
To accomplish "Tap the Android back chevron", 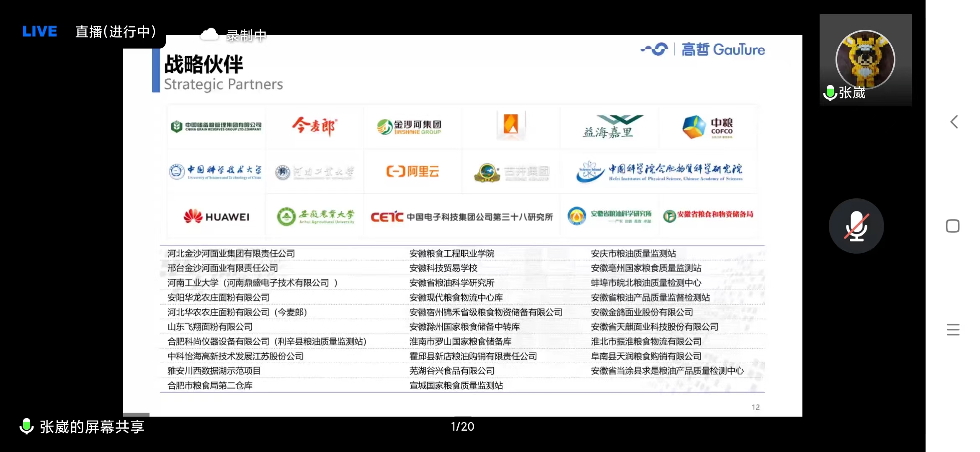I will click(954, 122).
